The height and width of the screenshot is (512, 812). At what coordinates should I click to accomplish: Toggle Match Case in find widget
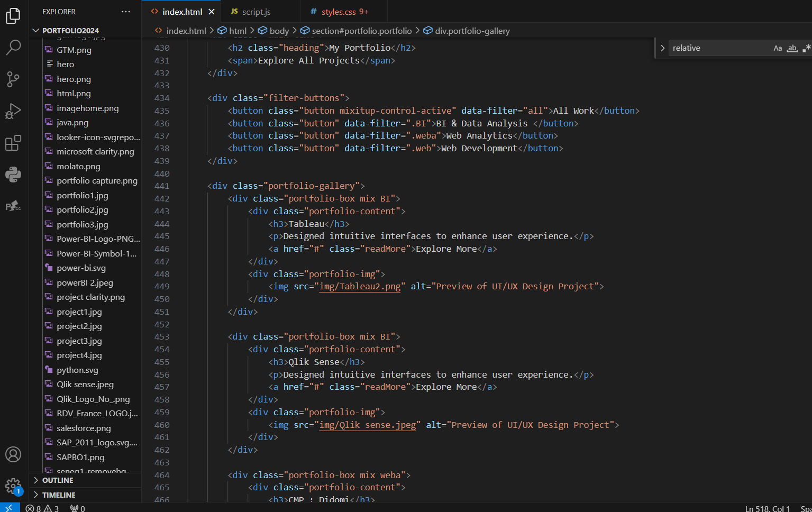pyautogui.click(x=778, y=48)
